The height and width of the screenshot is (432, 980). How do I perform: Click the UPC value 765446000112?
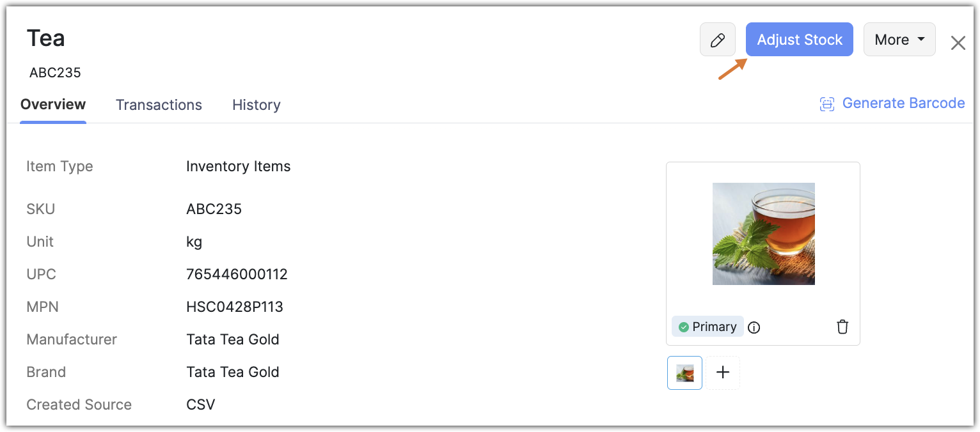pyautogui.click(x=237, y=274)
